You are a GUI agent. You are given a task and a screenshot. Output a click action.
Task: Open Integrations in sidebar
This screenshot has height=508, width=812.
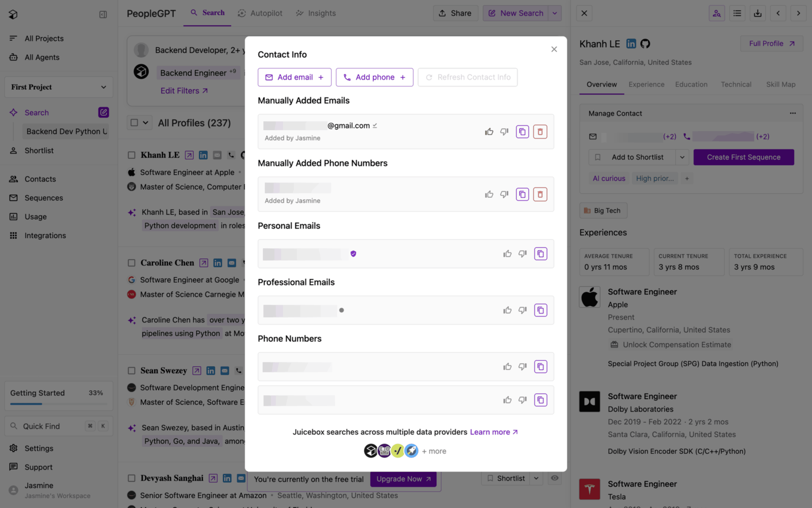pos(45,235)
